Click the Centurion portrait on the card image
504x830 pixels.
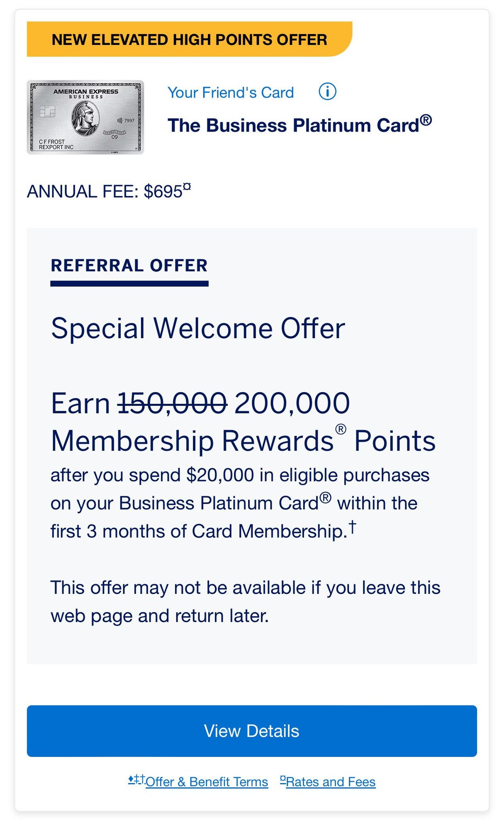(85, 119)
